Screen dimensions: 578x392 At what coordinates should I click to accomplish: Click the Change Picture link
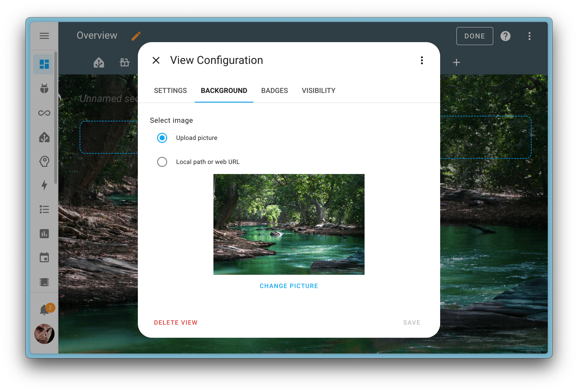pyautogui.click(x=289, y=286)
